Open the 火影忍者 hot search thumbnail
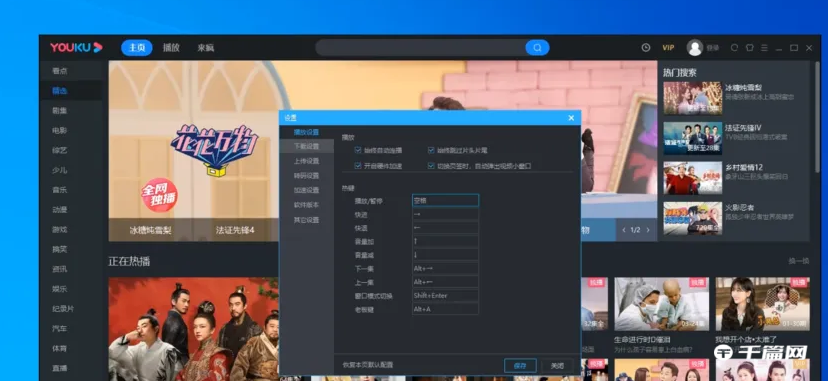Screen dimensions: 828x381 pyautogui.click(x=692, y=218)
